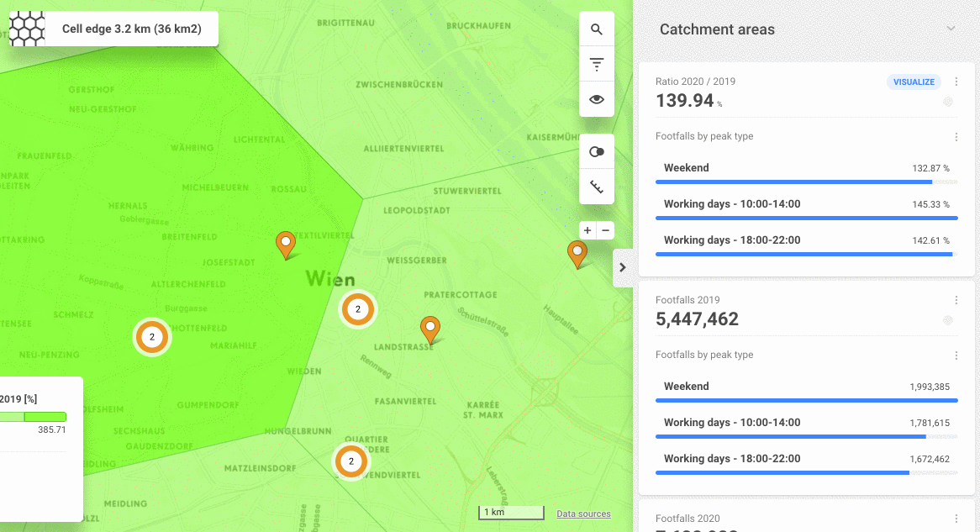Image resolution: width=980 pixels, height=532 pixels.
Task: Zoom out with the minus button
Action: point(605,230)
